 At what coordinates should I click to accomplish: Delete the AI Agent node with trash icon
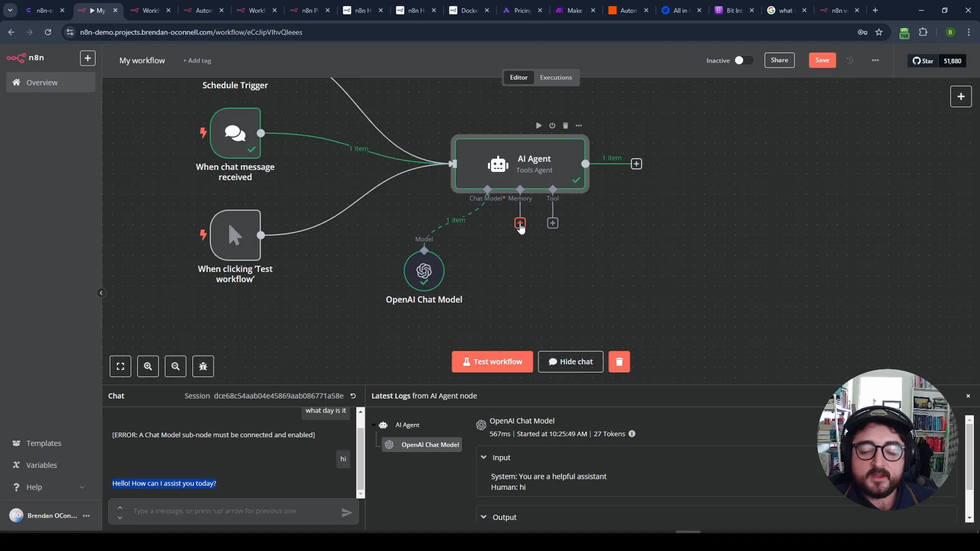tap(565, 126)
